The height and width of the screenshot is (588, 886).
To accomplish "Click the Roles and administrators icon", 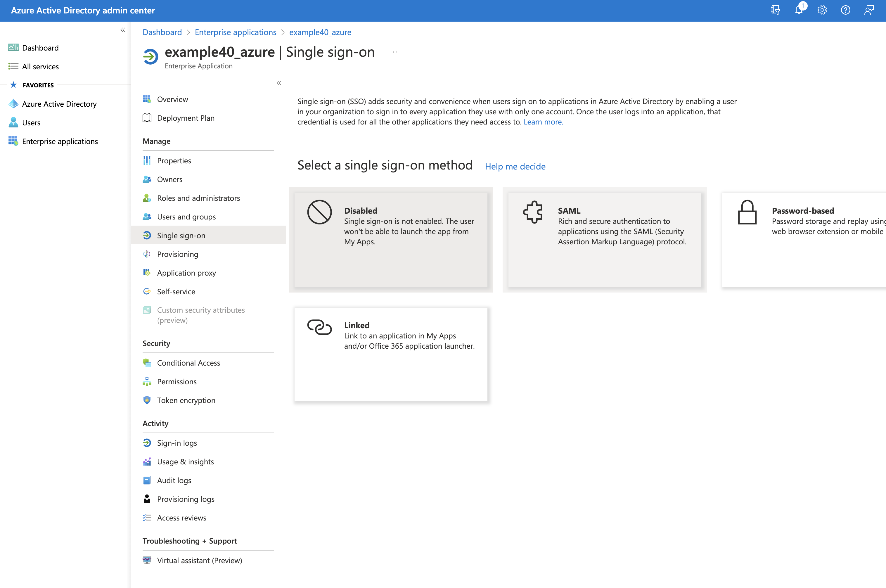I will (147, 198).
